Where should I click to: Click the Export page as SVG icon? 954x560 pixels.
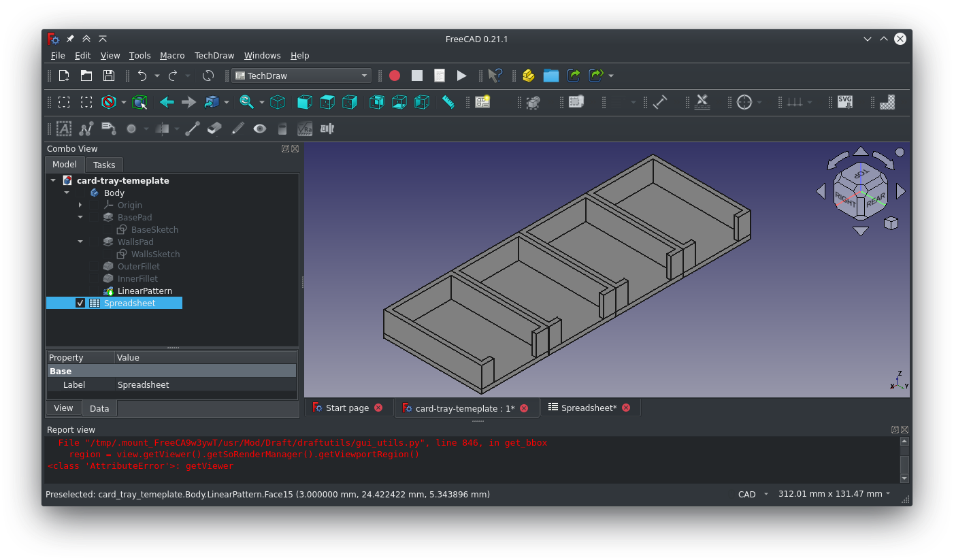[844, 102]
